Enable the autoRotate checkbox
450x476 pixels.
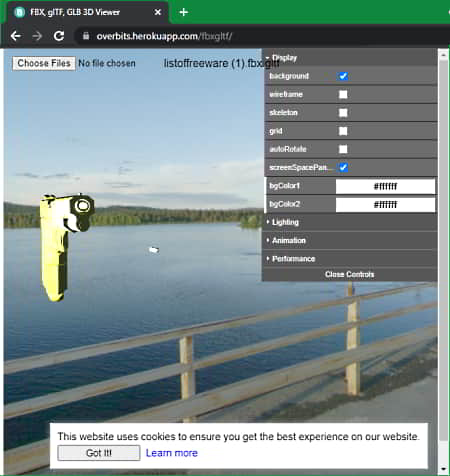[343, 149]
